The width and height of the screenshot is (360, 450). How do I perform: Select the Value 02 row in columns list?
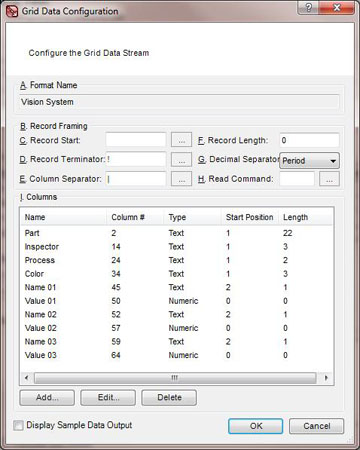[x=177, y=328]
